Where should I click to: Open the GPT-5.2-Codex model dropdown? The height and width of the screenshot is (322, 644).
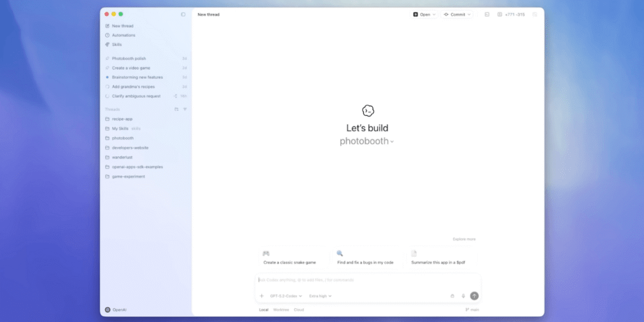click(x=286, y=295)
